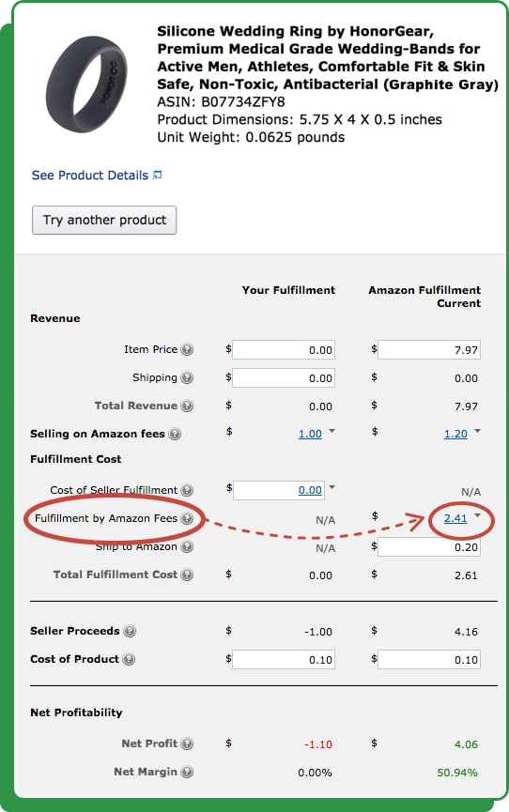This screenshot has height=812, width=509.
Task: Open help icon beside Selling on Amazon fees
Action: 176,434
